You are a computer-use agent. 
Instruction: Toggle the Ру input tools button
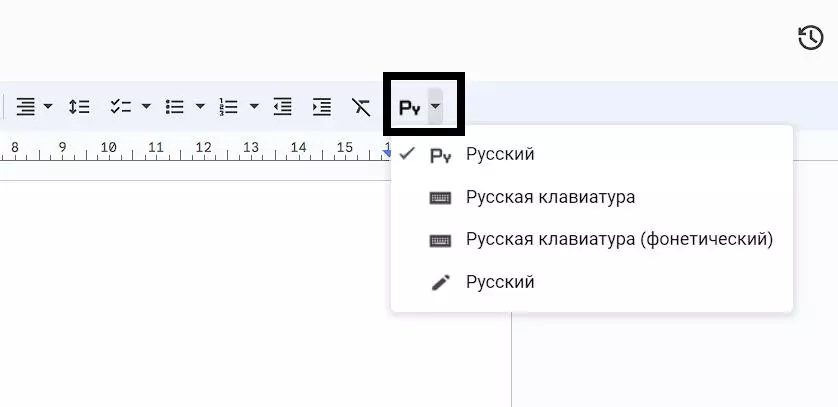[x=410, y=107]
